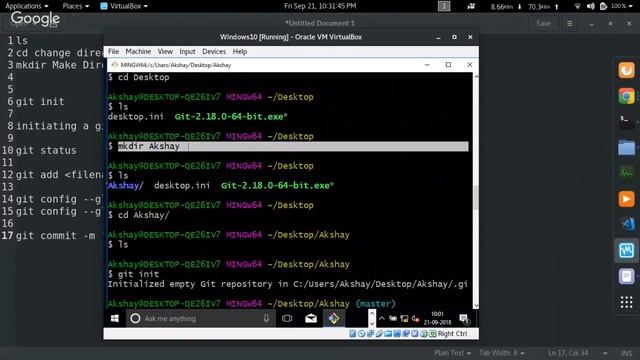Open the Devices menu
The image size is (640, 360).
click(214, 51)
